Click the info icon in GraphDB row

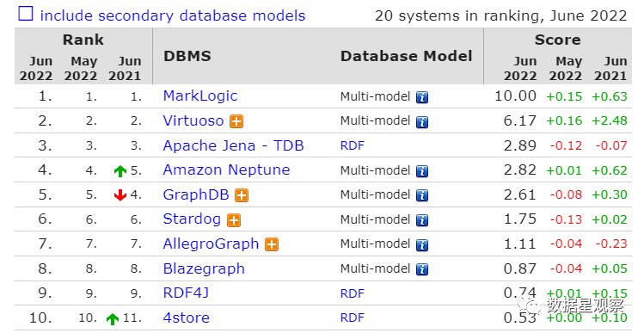pyautogui.click(x=422, y=196)
